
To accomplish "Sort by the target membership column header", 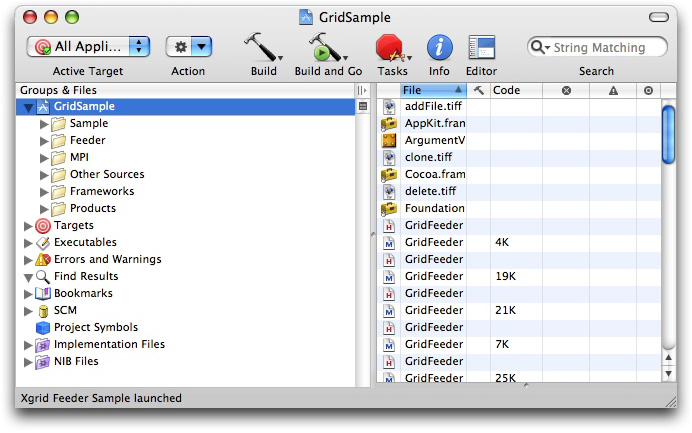I will 648,90.
